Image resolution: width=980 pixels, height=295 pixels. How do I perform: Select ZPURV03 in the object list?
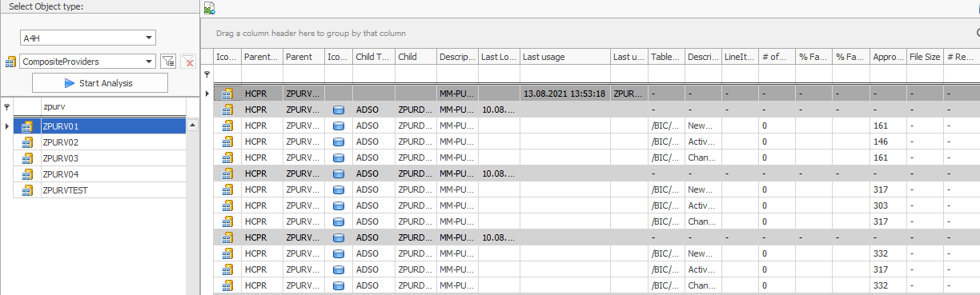click(x=113, y=158)
